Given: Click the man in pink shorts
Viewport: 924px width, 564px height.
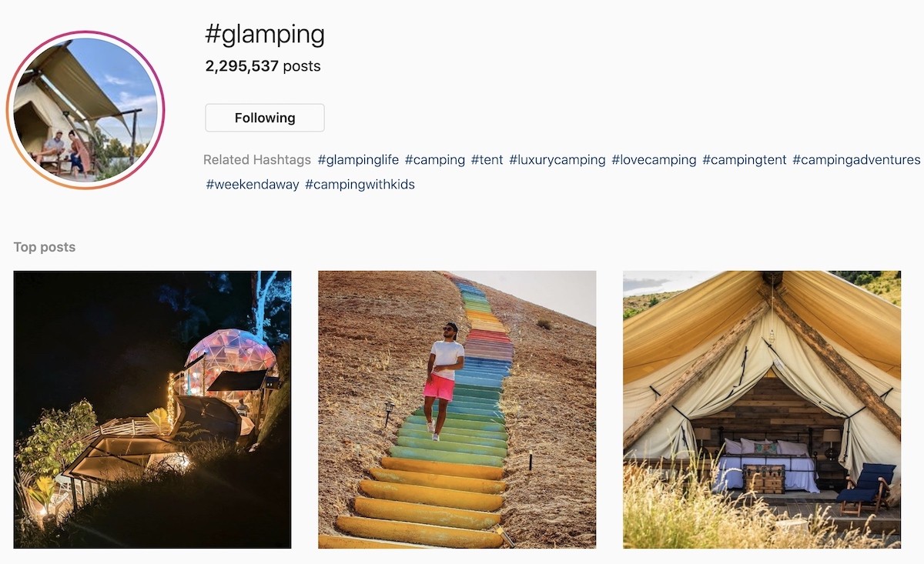Looking at the screenshot, I should 444,379.
